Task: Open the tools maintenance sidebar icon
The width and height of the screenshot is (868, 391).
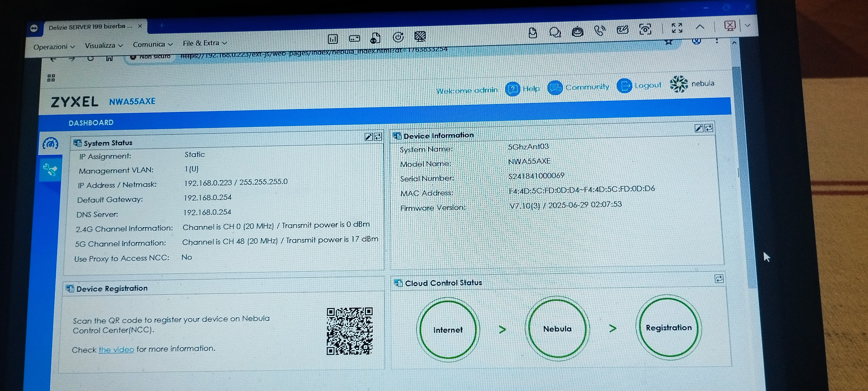Action: tap(50, 169)
